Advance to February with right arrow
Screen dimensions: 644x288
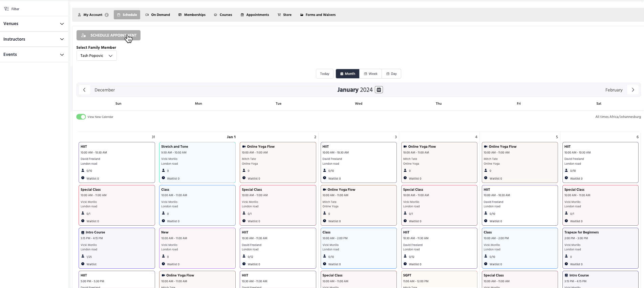[632, 90]
